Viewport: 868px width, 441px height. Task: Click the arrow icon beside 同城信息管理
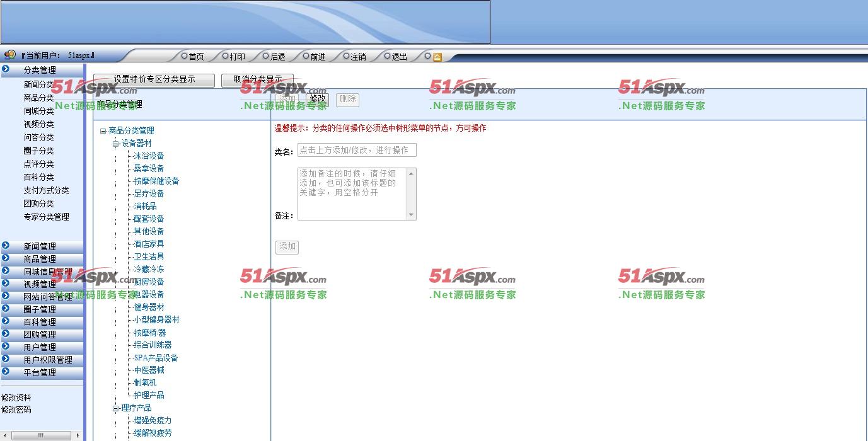tap(6, 271)
